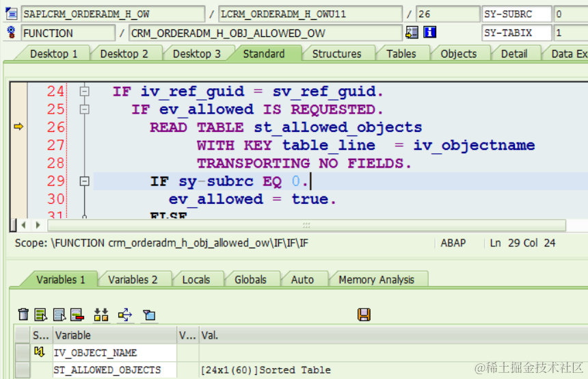The height and width of the screenshot is (379, 588).
Task: Collapse the IF block at line 24
Action: (x=84, y=91)
